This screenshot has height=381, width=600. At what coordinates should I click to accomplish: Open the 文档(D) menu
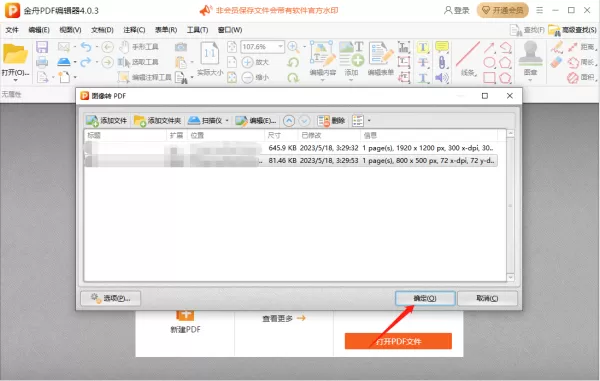[x=102, y=30]
